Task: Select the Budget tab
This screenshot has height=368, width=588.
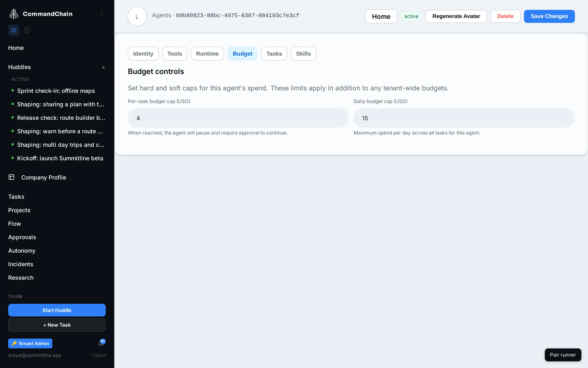Action: tap(243, 54)
